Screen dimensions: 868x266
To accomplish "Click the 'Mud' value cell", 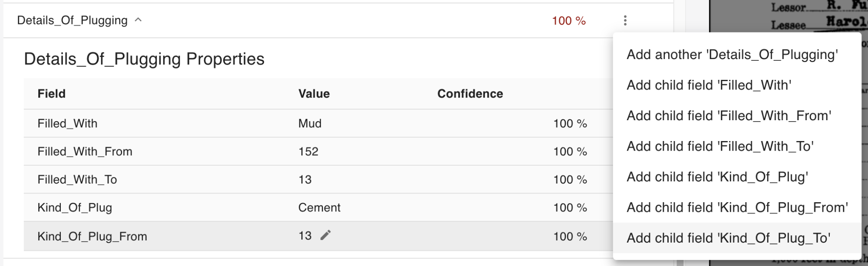I will pos(310,124).
